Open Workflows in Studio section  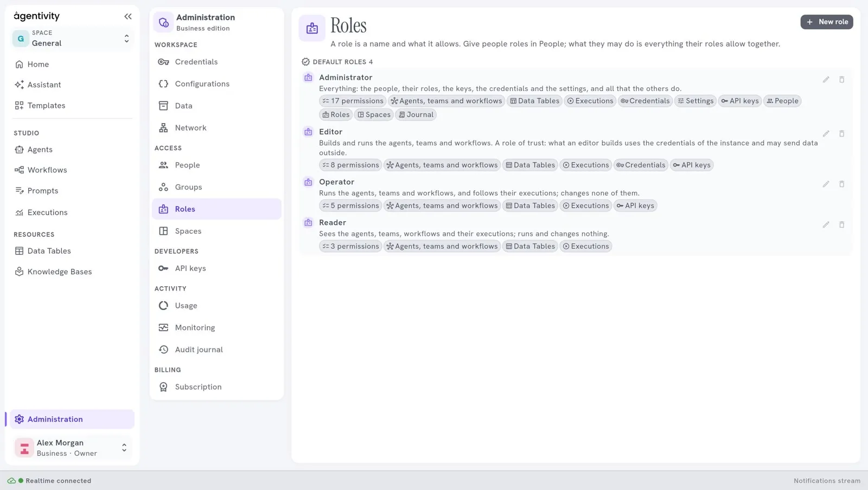pyautogui.click(x=72, y=170)
